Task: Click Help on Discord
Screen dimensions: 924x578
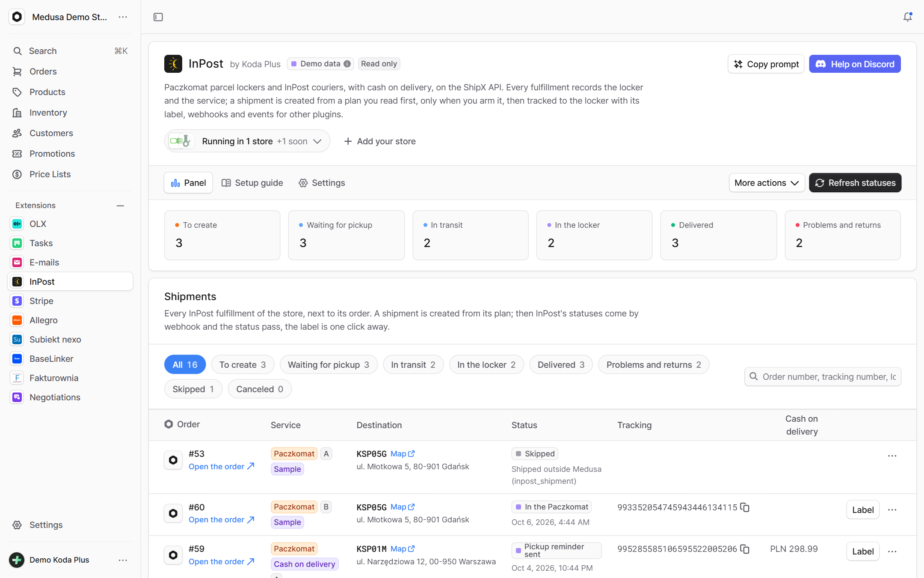Action: pyautogui.click(x=855, y=64)
